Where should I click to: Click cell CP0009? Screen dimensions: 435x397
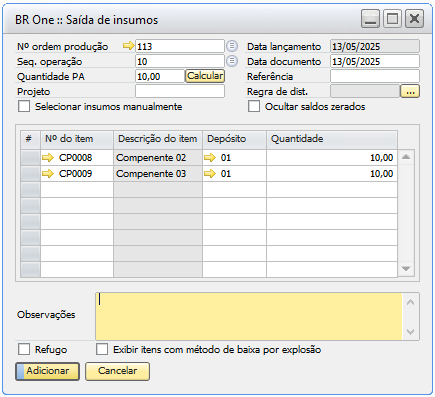[77, 173]
